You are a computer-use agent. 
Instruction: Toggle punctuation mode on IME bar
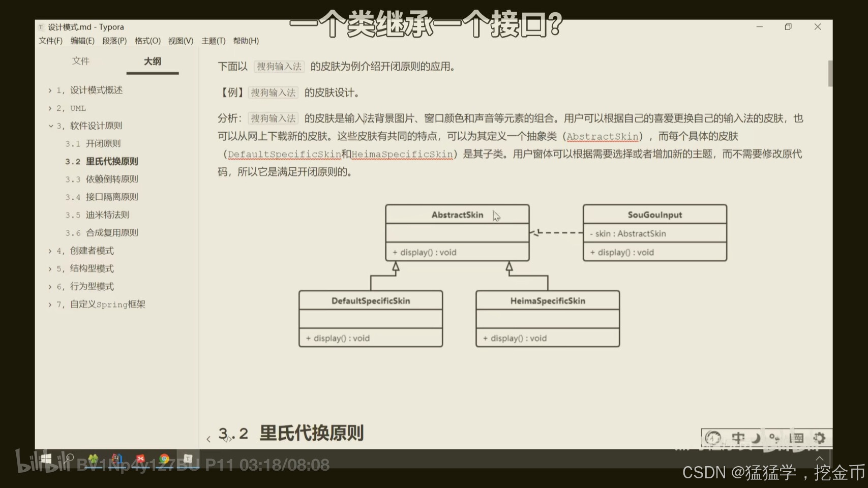[x=774, y=438]
